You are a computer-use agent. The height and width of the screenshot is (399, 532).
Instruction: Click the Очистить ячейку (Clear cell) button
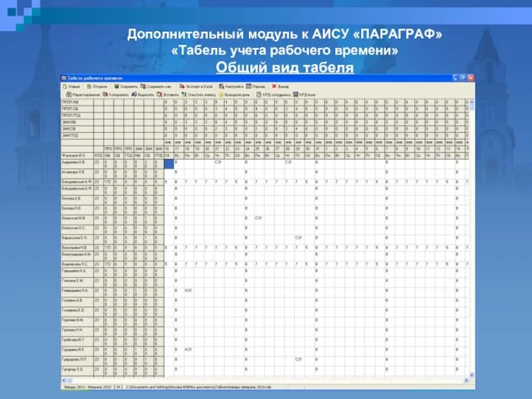click(198, 94)
